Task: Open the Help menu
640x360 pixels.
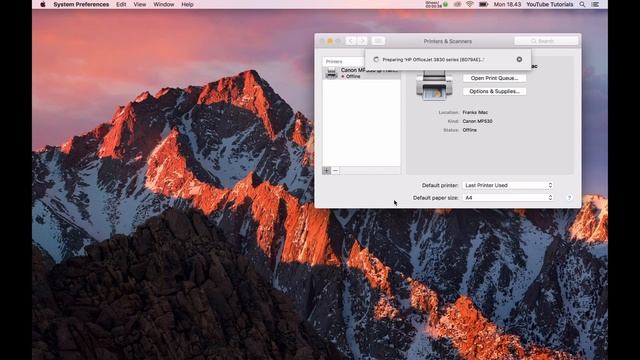Action: pos(187,4)
